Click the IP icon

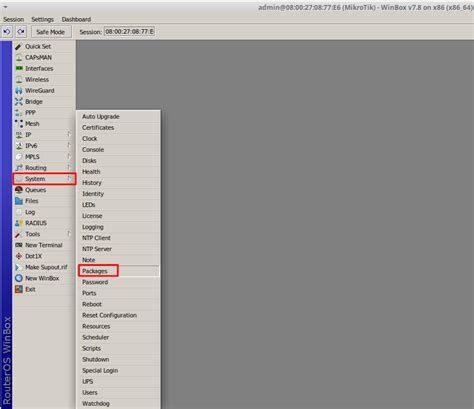[19, 135]
